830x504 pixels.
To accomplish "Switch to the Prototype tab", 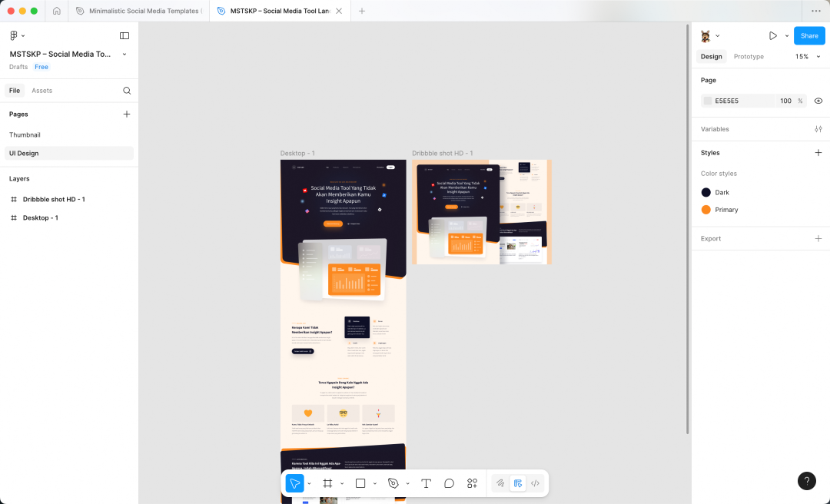I will click(x=749, y=56).
